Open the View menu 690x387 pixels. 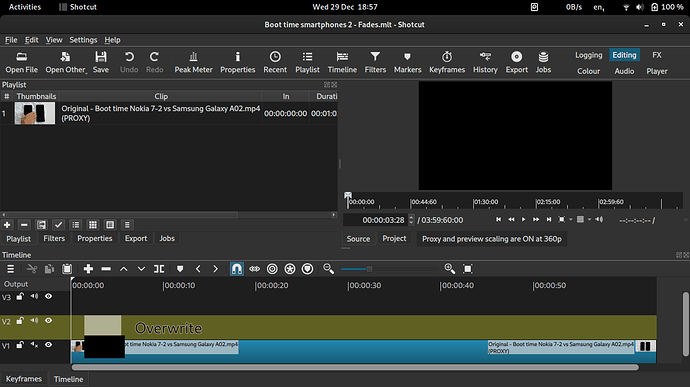coord(54,40)
